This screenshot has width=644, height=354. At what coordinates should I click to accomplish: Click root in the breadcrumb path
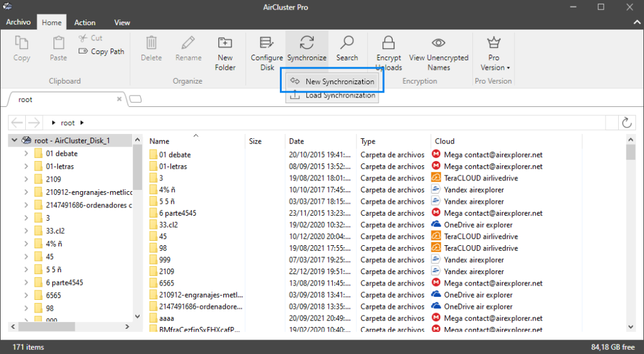[x=68, y=123]
